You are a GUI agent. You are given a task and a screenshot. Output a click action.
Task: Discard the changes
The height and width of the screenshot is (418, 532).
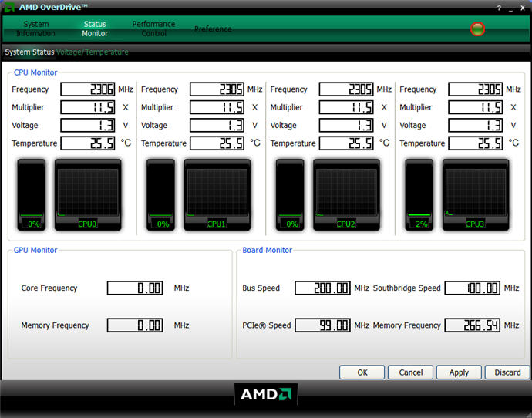[507, 372]
